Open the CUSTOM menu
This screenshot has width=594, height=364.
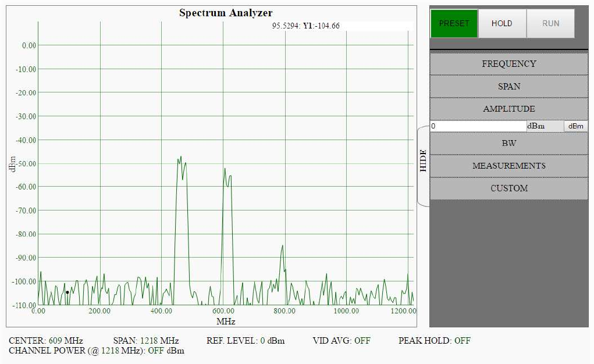click(508, 188)
